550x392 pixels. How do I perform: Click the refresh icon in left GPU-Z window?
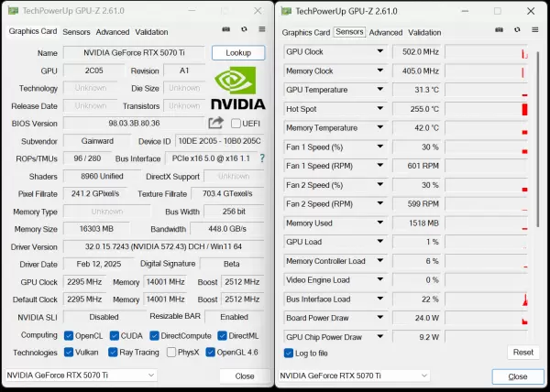[243, 31]
